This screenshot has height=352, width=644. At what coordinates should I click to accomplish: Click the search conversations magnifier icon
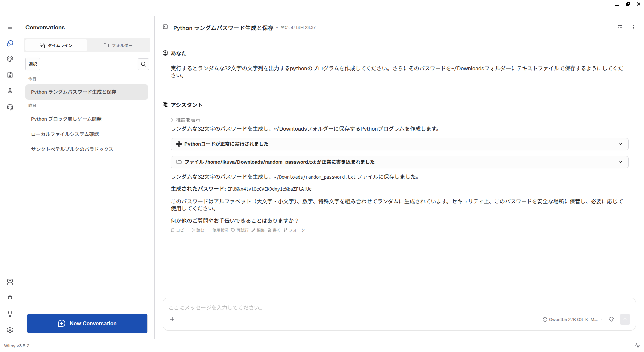[x=143, y=64]
